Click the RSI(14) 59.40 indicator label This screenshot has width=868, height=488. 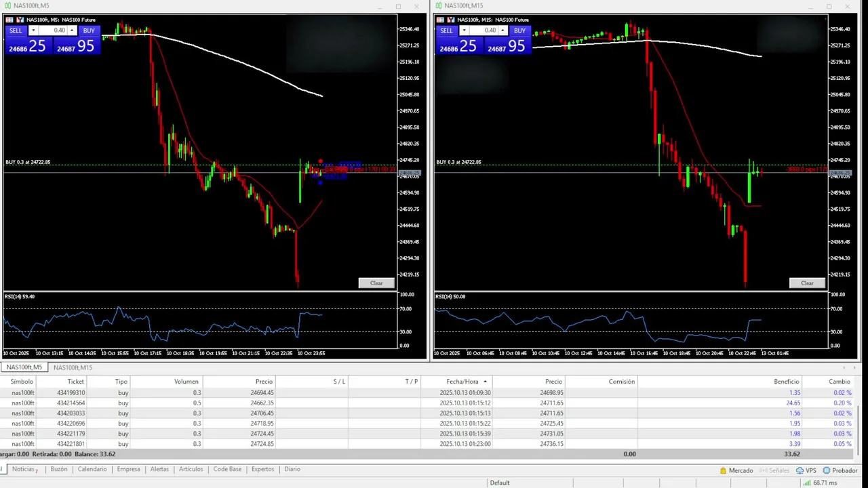(x=20, y=296)
